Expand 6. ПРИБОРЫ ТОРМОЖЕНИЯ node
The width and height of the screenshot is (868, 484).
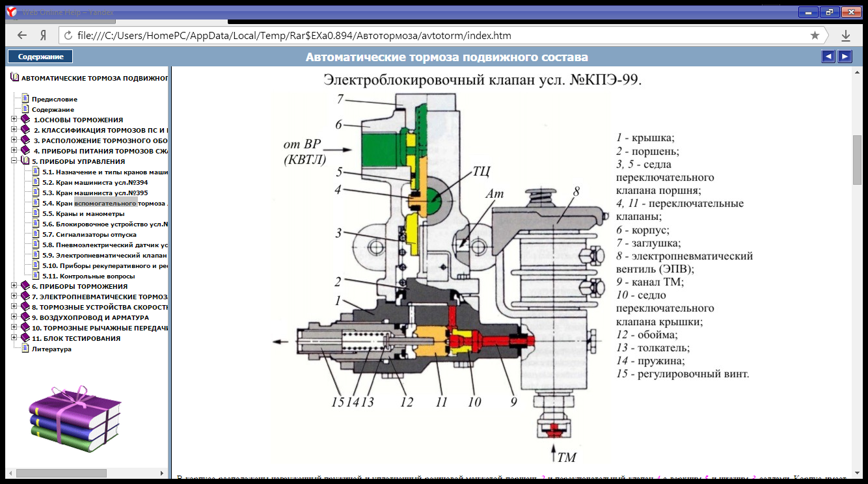point(14,286)
